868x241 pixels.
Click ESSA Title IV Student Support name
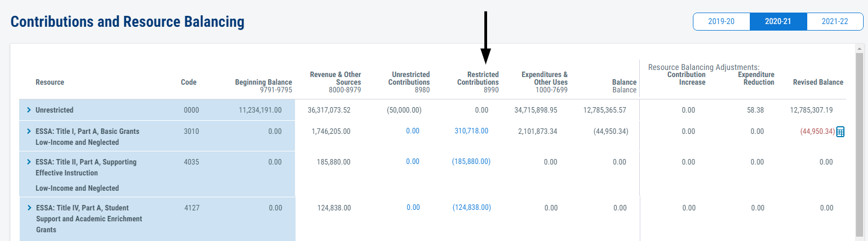pos(89,219)
